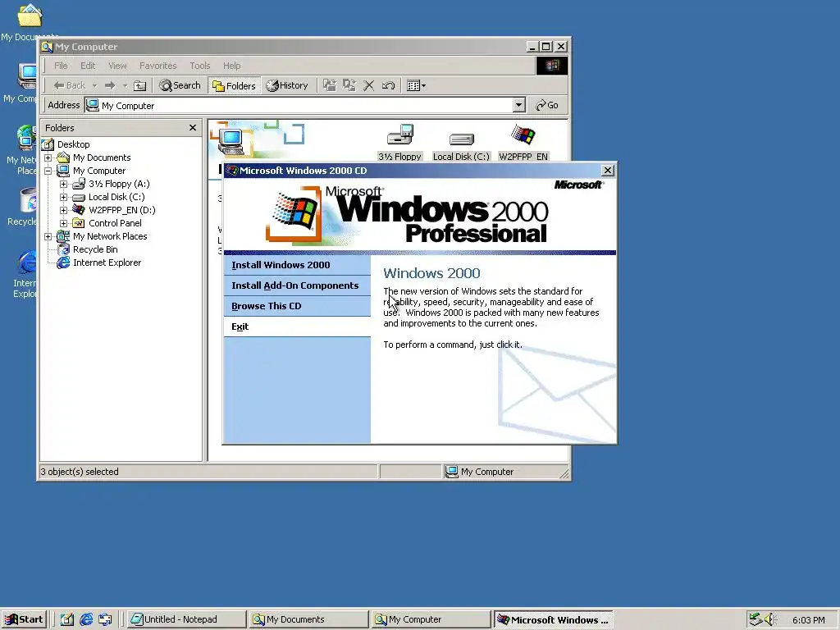Open the File menu
This screenshot has height=630, width=840.
click(61, 66)
